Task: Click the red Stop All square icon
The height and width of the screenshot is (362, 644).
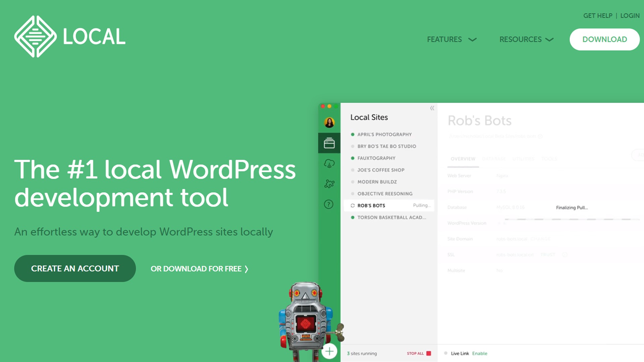Action: [x=428, y=353]
